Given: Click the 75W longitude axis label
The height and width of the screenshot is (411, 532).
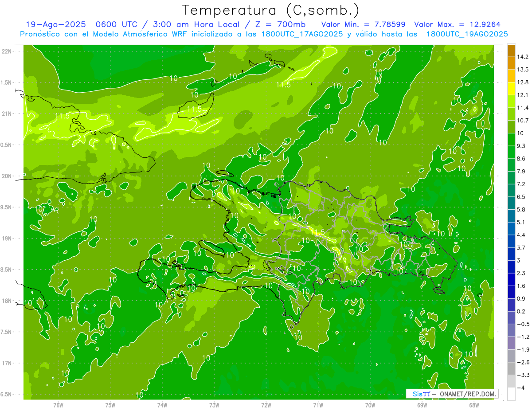Looking at the screenshot, I should (110, 405).
